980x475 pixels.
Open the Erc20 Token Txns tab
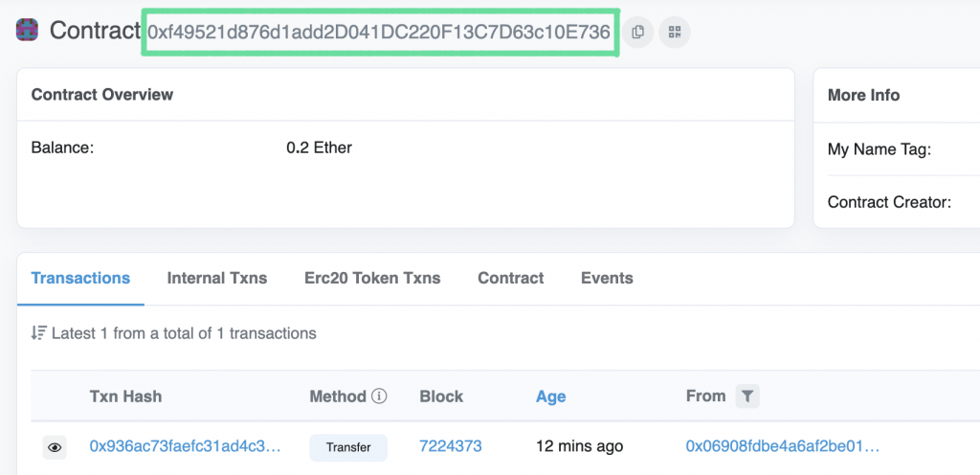pyautogui.click(x=372, y=278)
